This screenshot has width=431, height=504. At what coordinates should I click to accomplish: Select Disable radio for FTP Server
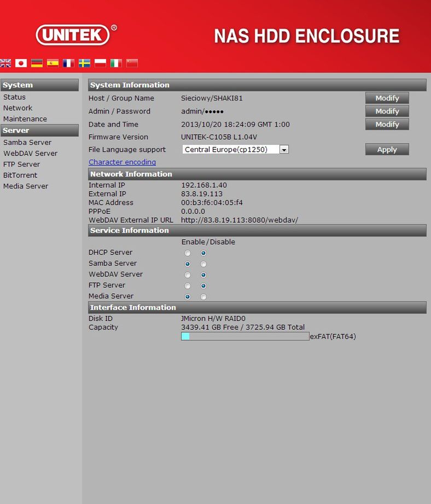point(203,286)
